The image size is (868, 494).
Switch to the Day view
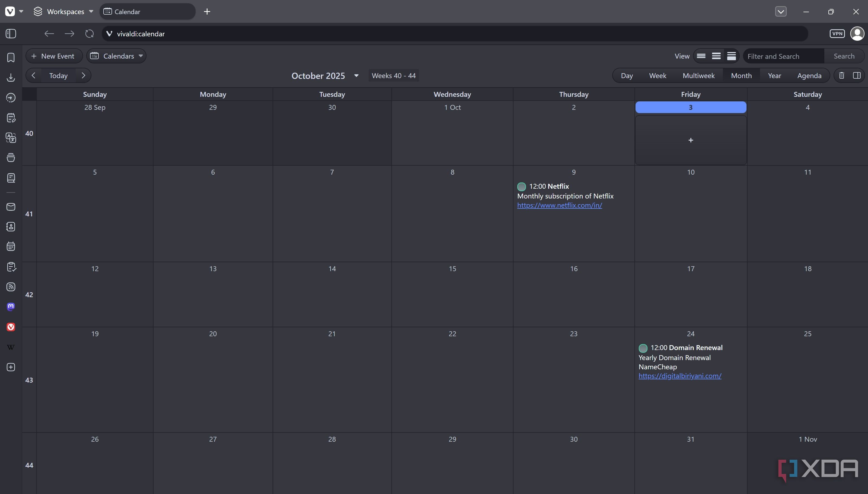click(x=627, y=75)
